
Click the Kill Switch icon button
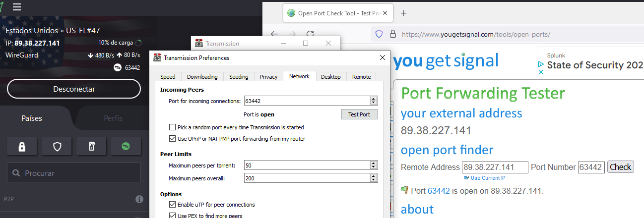[92, 147]
